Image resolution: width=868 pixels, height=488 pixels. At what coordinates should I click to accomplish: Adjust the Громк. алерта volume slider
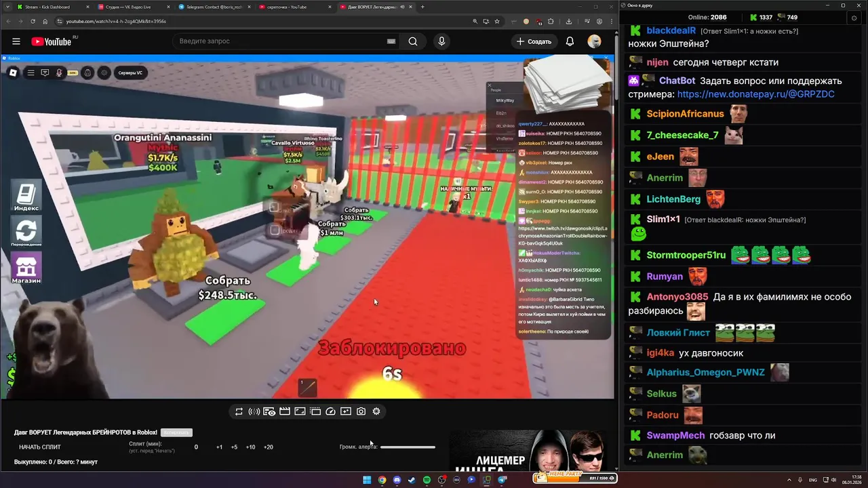point(408,447)
